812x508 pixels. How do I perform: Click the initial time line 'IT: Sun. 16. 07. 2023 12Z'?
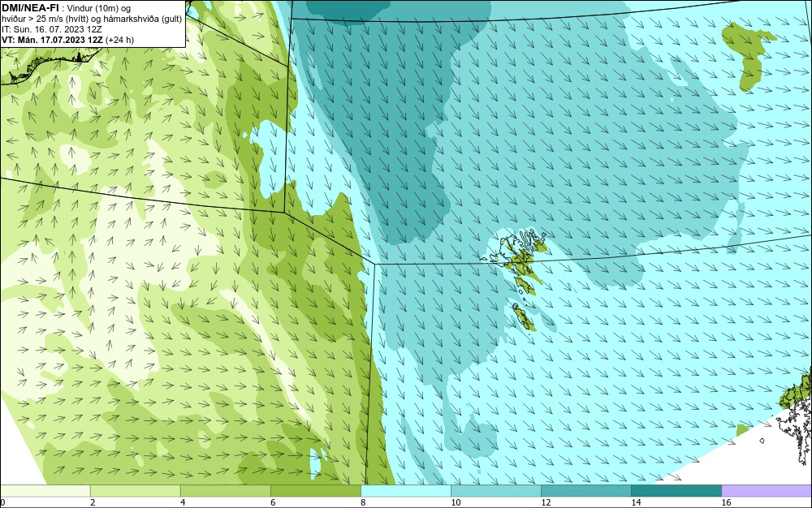(52, 29)
